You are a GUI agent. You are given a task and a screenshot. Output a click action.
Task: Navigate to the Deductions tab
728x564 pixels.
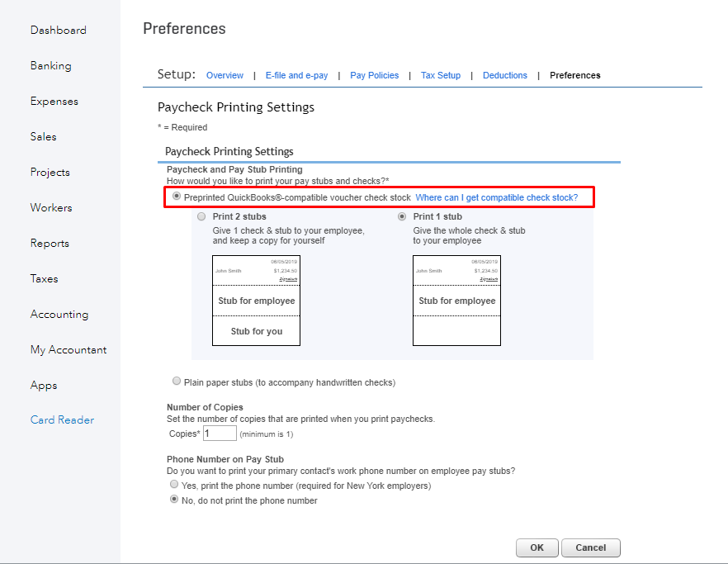(505, 75)
